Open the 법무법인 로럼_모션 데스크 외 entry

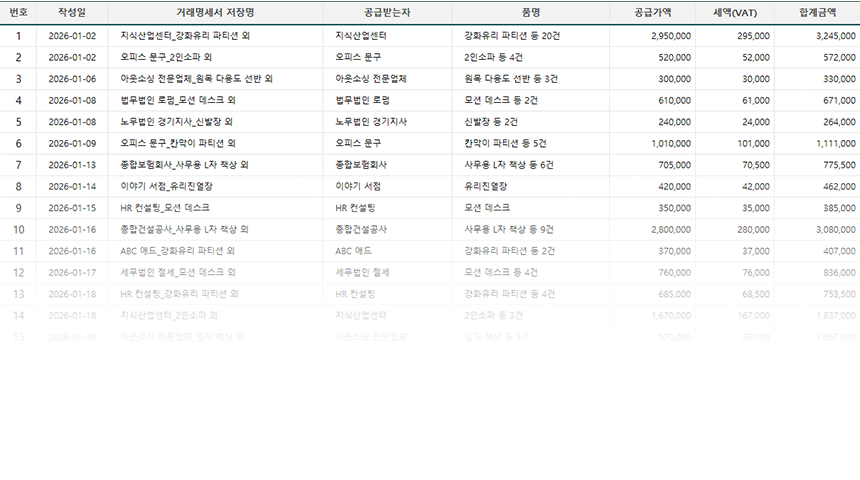177,100
